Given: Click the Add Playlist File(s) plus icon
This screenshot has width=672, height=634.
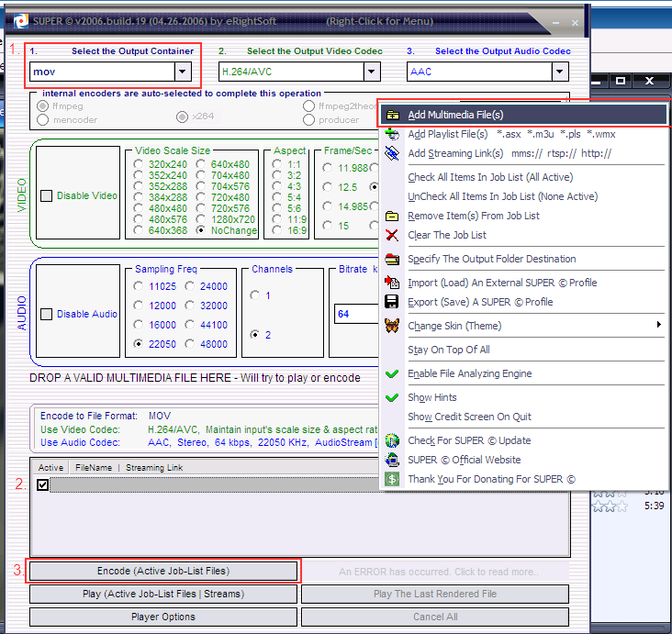Looking at the screenshot, I should [x=392, y=134].
